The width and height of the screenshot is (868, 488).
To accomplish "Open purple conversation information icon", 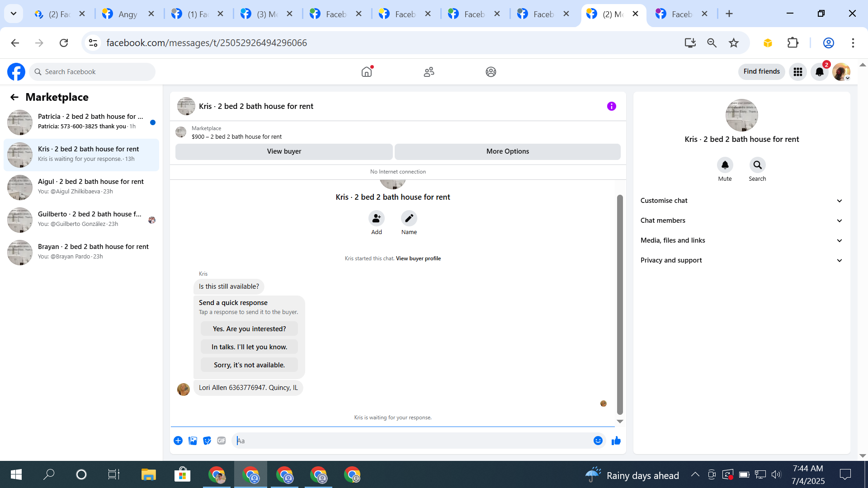I will click(x=611, y=106).
